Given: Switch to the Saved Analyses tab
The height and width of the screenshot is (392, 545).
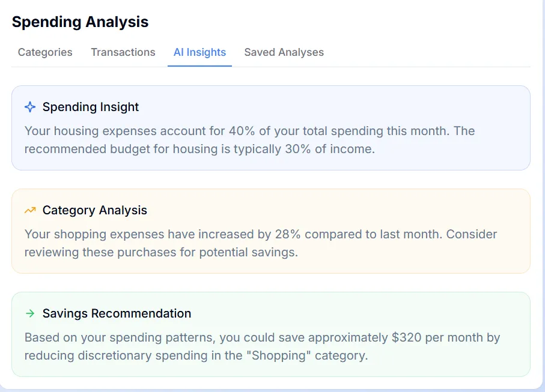Looking at the screenshot, I should click(284, 52).
